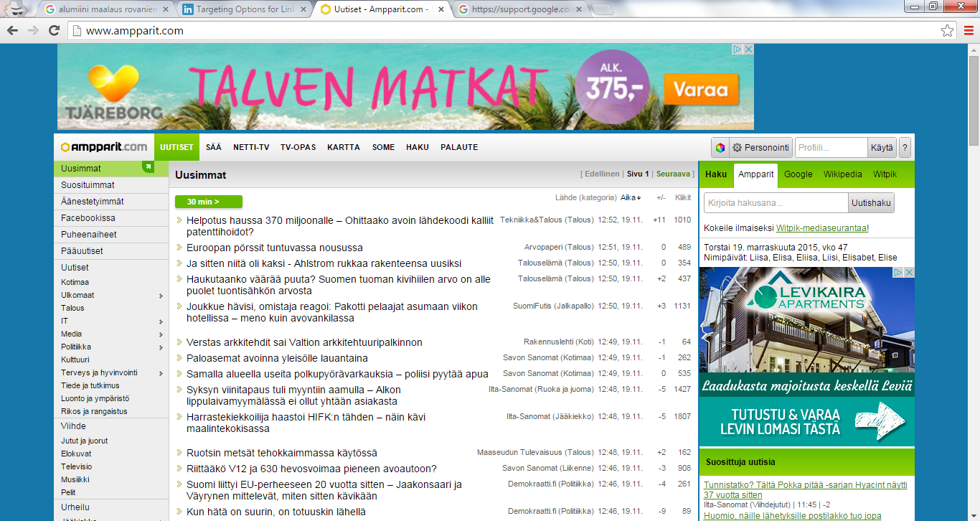The image size is (980, 521).
Task: Click the arrow icon beside 'Riittääkö V12' headline
Action: 179,469
